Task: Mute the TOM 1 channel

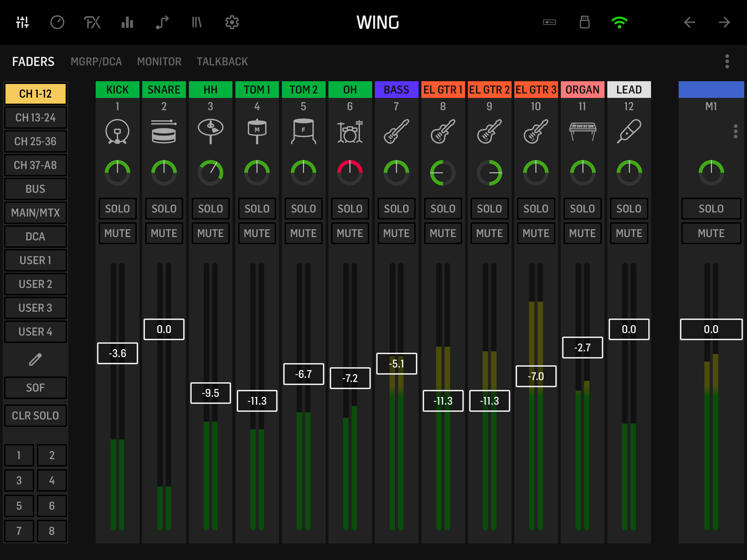Action: coord(257,234)
